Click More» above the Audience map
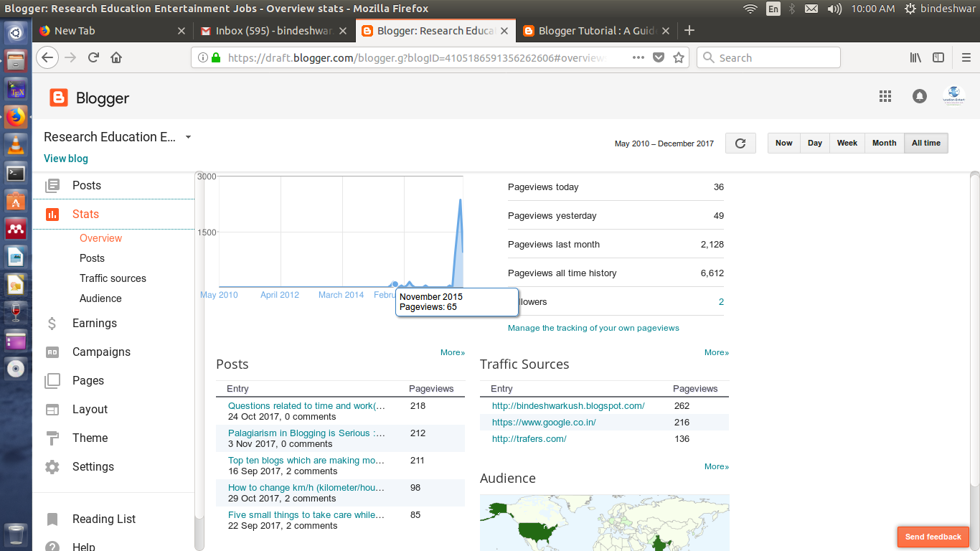980x551 pixels. (717, 466)
